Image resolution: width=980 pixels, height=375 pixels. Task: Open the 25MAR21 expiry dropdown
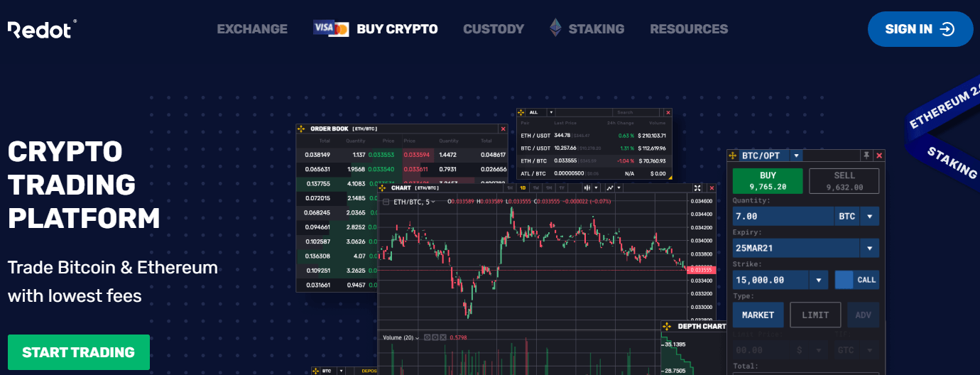[869, 249]
